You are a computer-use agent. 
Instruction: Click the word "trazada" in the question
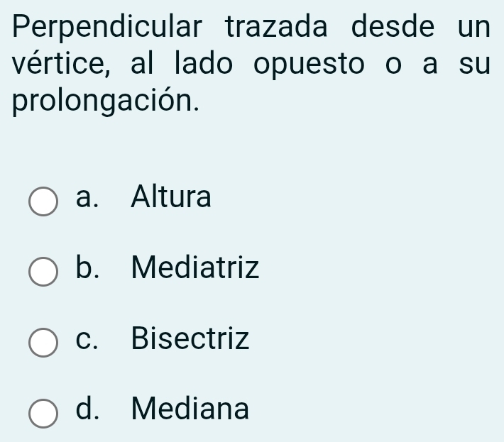(277, 28)
